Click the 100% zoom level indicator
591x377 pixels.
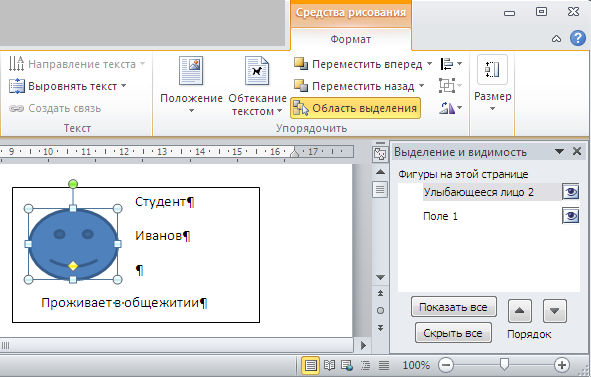416,365
